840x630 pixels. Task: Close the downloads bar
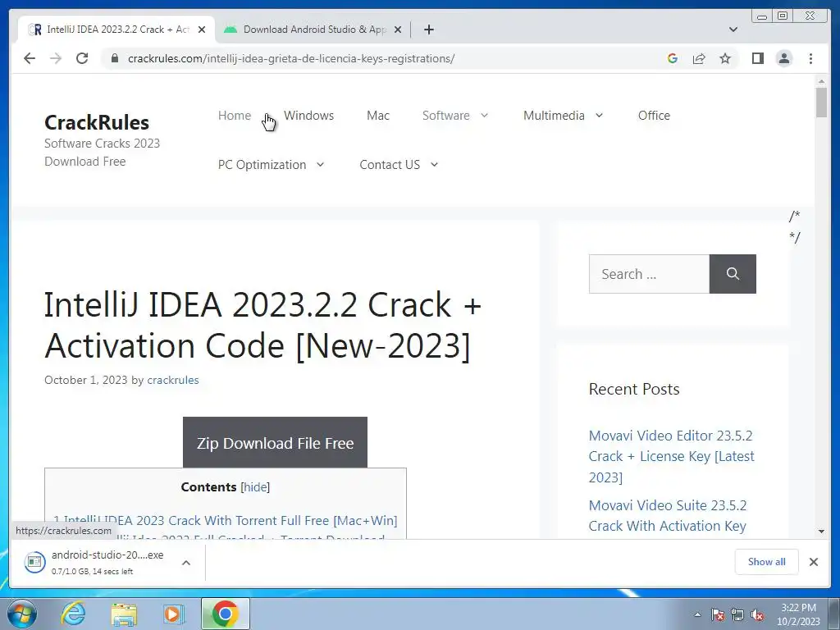click(813, 561)
